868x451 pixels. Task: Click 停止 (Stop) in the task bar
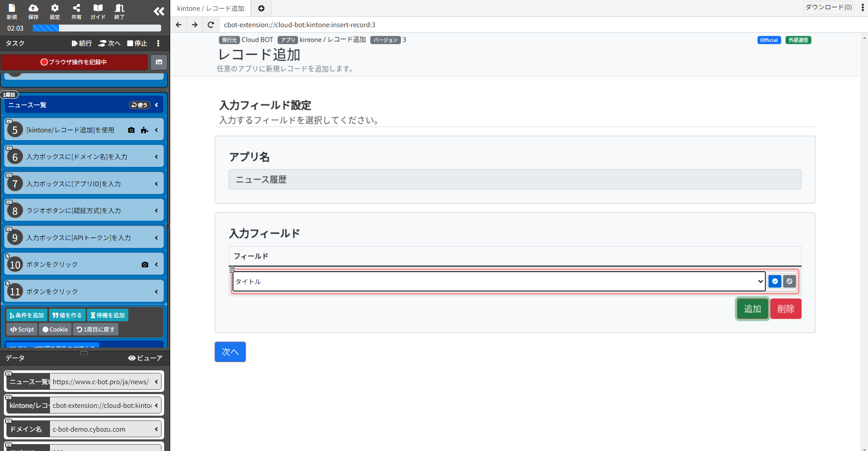(x=137, y=43)
